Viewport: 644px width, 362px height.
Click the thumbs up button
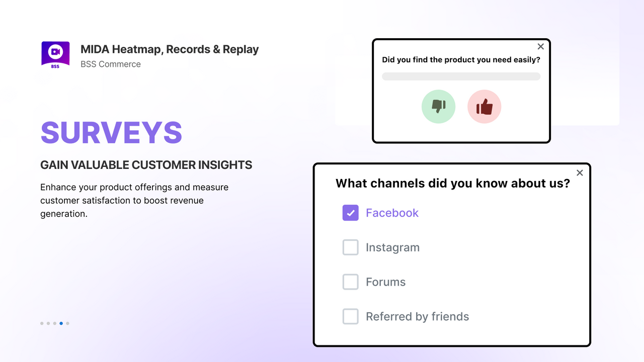(485, 107)
